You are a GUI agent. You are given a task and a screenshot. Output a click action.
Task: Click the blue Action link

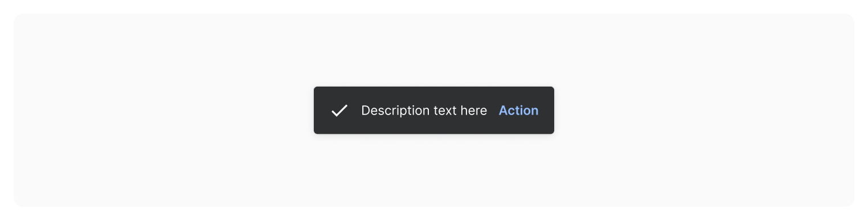518,110
